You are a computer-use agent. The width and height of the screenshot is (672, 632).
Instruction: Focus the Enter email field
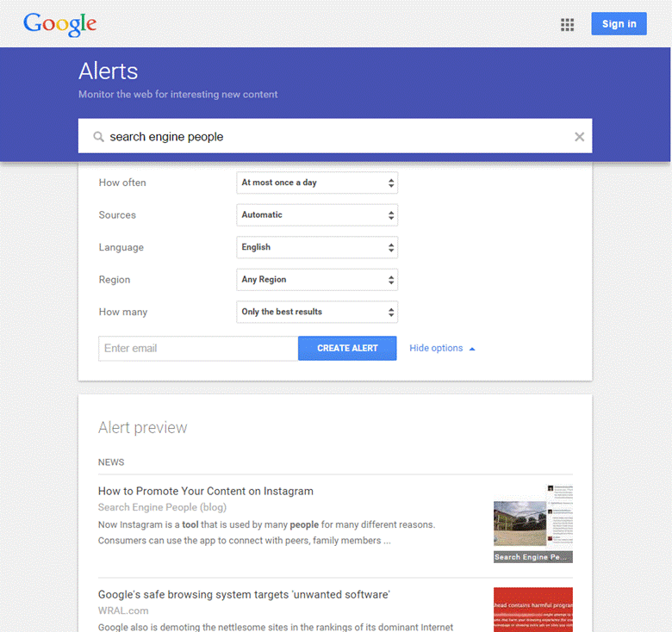[197, 349]
